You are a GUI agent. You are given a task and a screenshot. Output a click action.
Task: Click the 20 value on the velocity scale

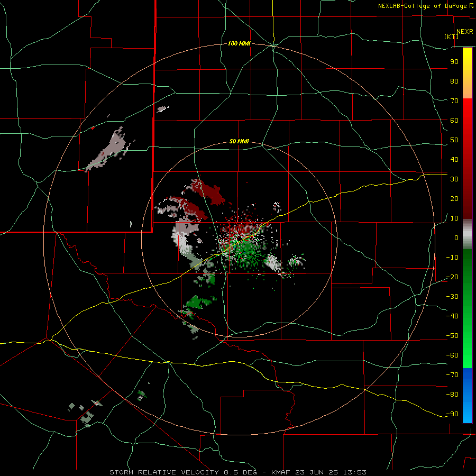click(454, 198)
